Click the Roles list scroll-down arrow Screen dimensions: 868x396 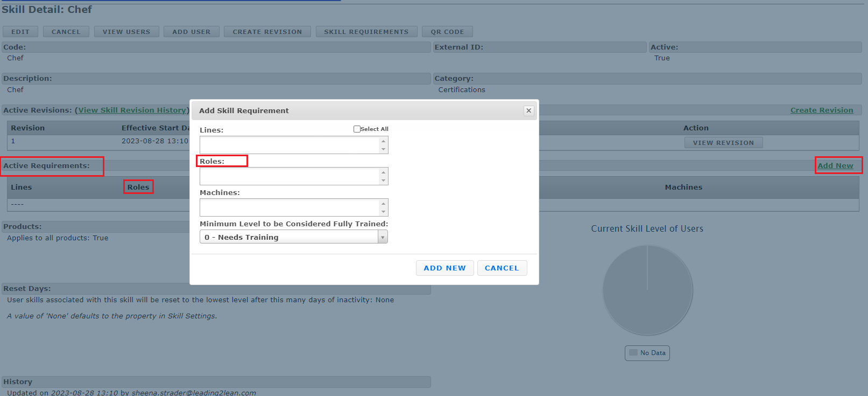[x=383, y=180]
